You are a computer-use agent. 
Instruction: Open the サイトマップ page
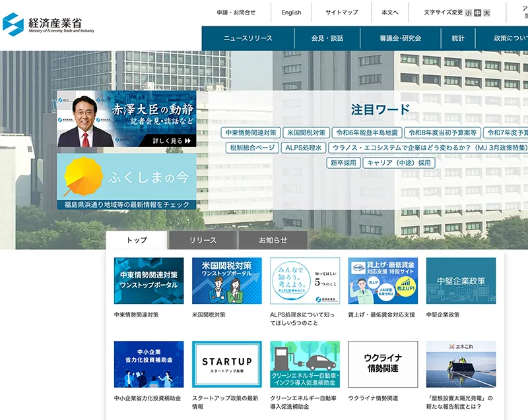342,13
